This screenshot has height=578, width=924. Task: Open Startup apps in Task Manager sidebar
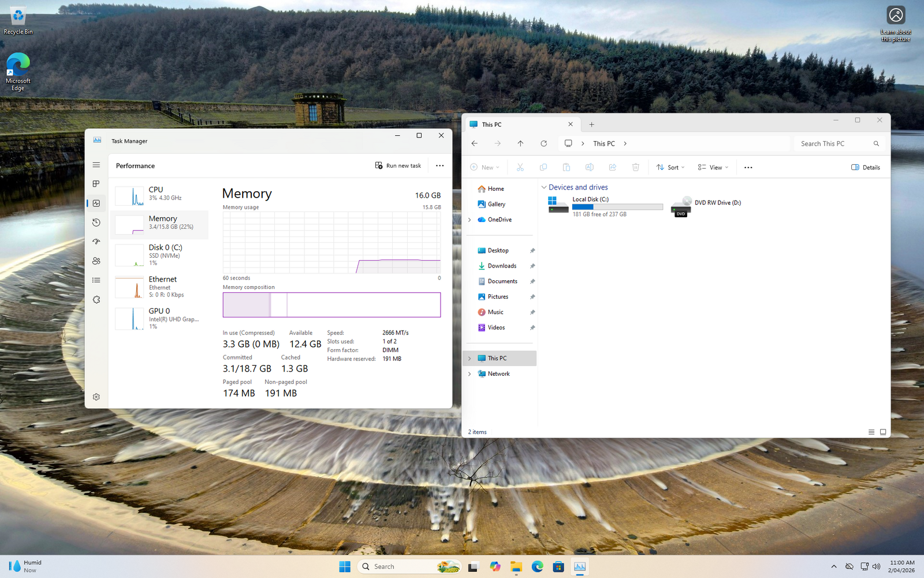click(96, 242)
